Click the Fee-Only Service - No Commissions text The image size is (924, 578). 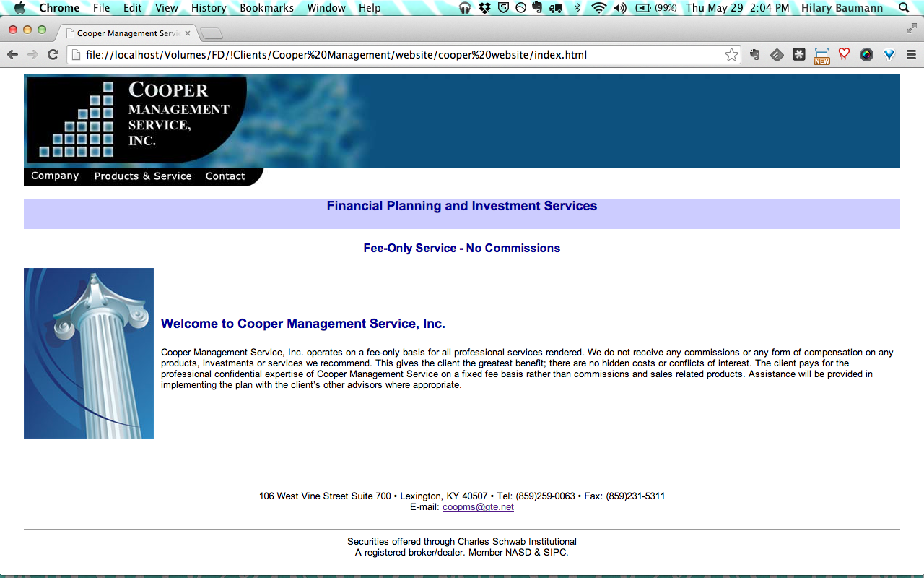click(x=462, y=248)
